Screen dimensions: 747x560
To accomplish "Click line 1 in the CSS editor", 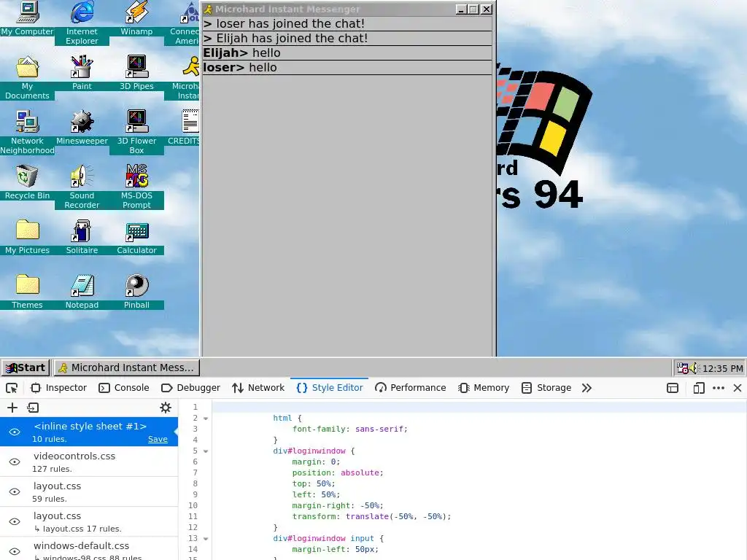I will 479,407.
